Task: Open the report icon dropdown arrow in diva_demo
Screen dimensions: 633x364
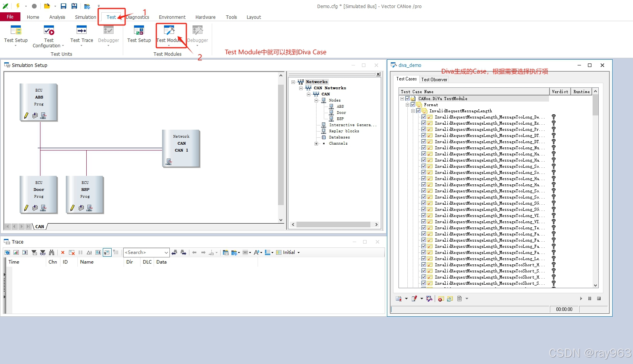Action: click(x=406, y=299)
